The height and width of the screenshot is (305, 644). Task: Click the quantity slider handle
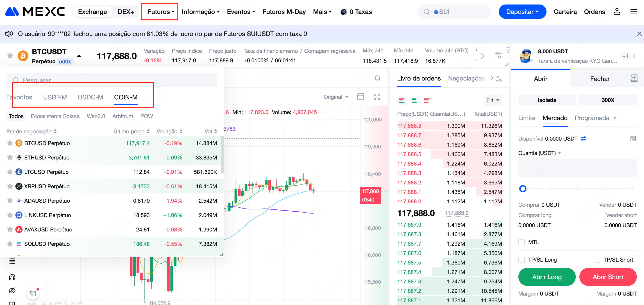coord(522,188)
